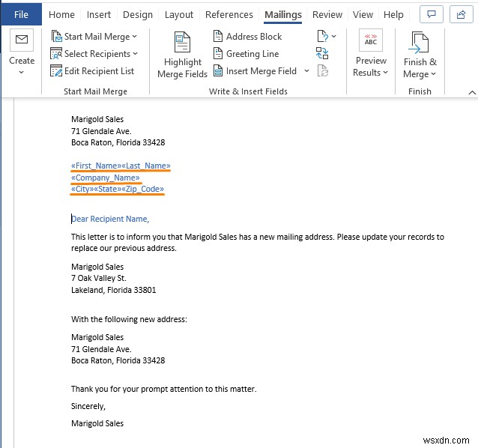Open the Help tab
478x448 pixels.
coord(393,14)
